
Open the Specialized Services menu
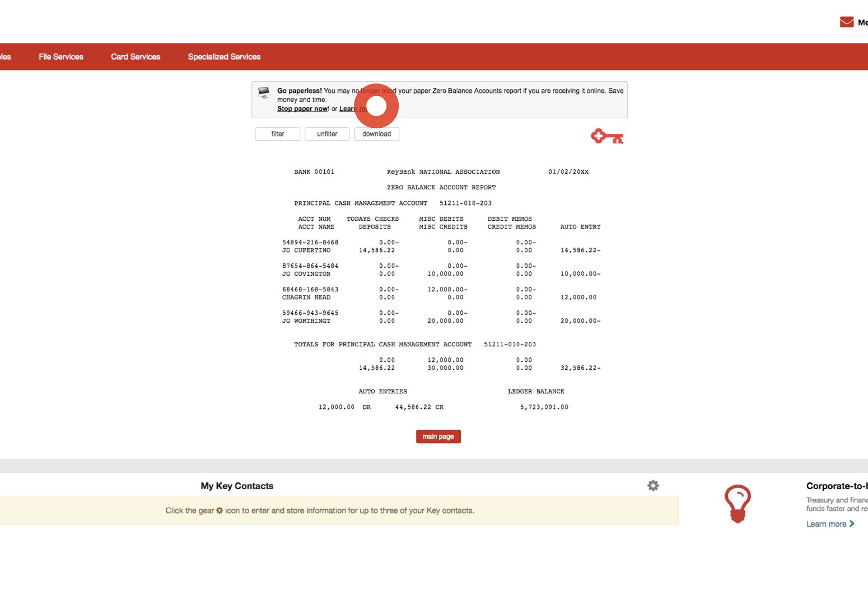(x=224, y=57)
